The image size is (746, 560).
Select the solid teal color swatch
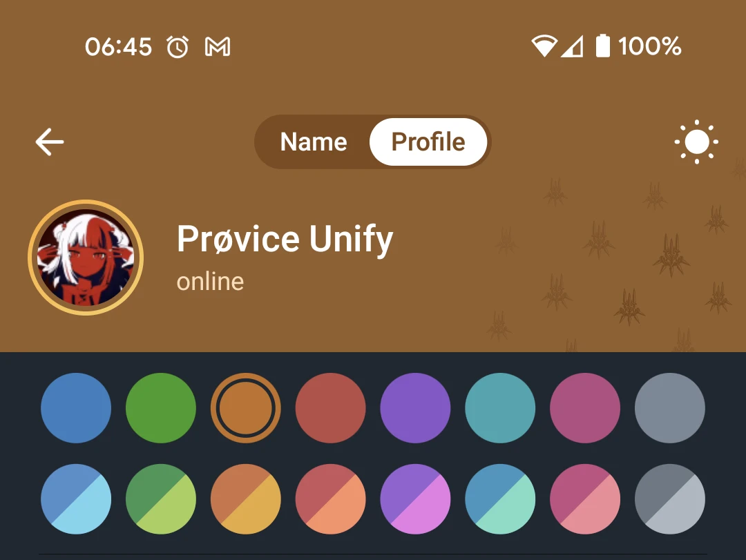click(500, 408)
